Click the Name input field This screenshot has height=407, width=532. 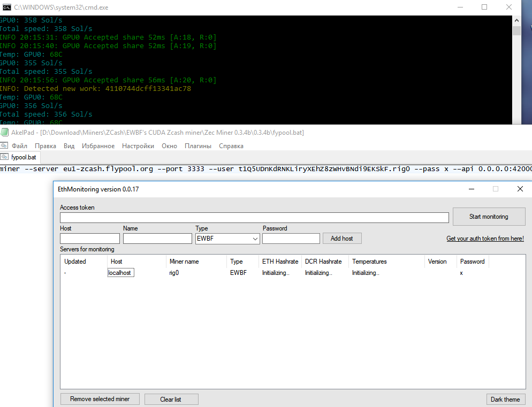(x=157, y=239)
